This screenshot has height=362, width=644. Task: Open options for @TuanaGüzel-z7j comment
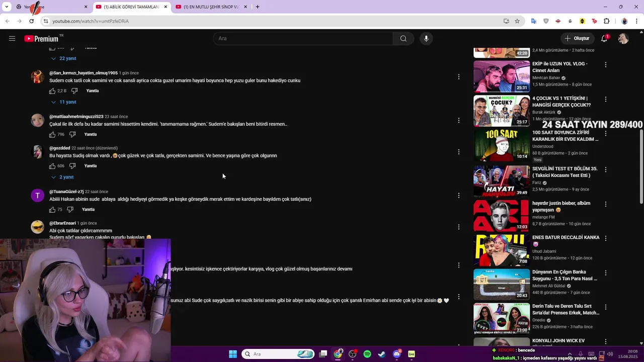[x=458, y=196]
